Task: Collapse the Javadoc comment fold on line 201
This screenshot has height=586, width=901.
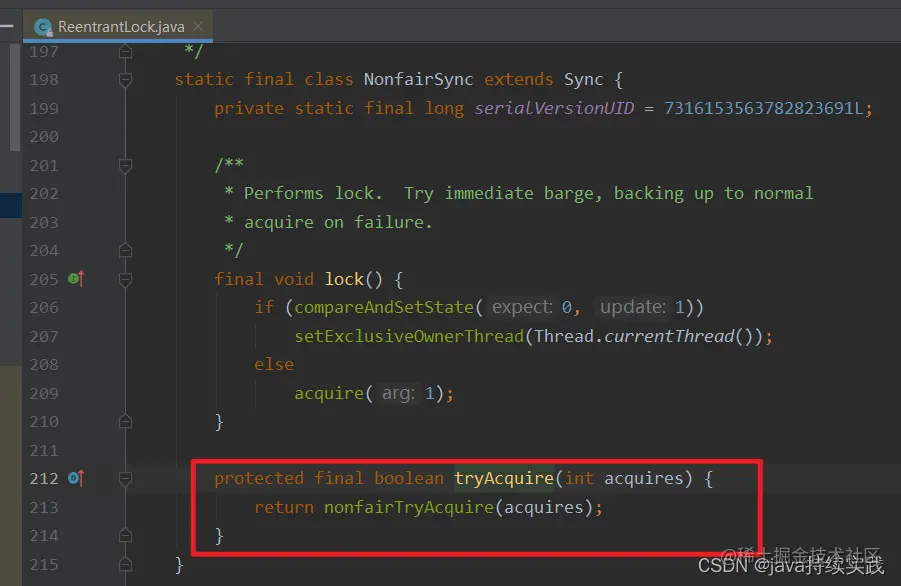Action: point(125,165)
